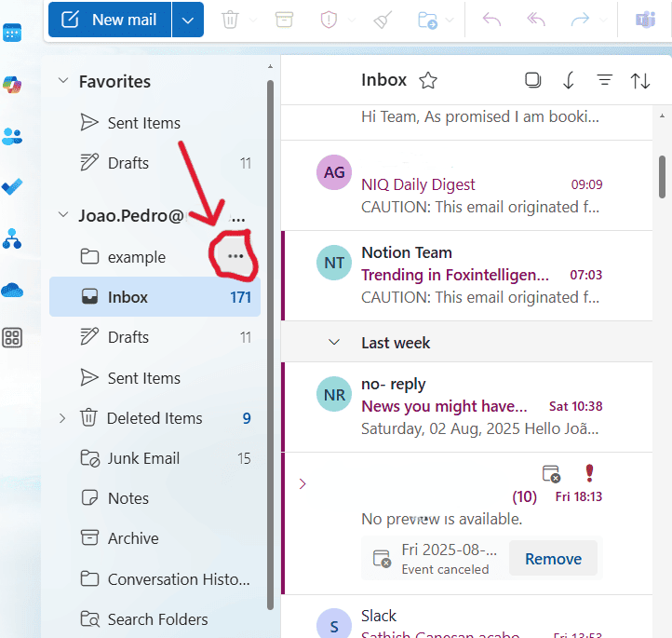Click the Move to folder icon
Viewport: 672px width, 638px height.
[x=427, y=20]
